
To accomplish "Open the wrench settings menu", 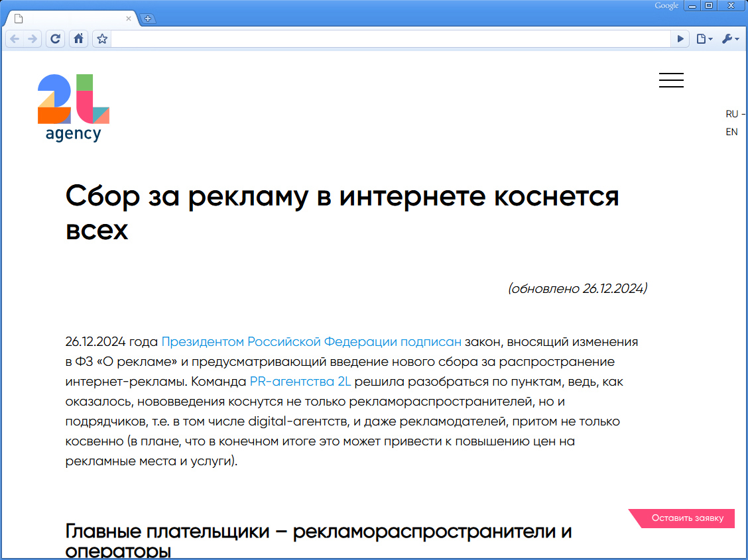I will [730, 39].
